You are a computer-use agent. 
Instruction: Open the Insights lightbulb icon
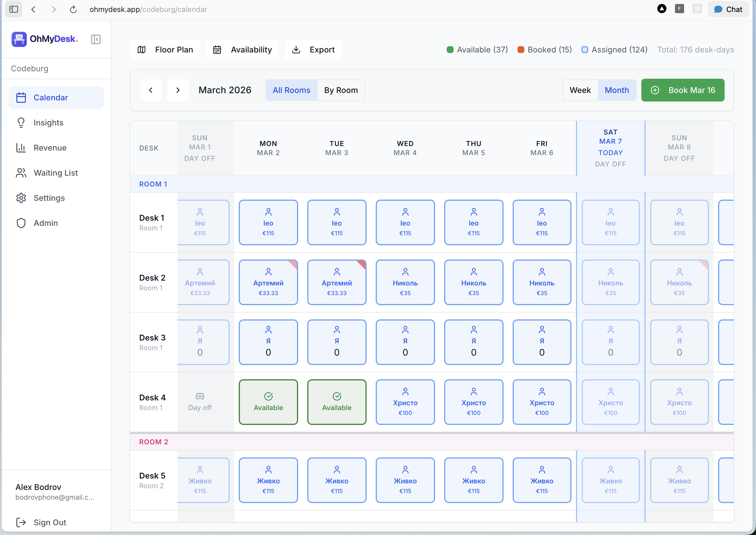click(x=21, y=123)
